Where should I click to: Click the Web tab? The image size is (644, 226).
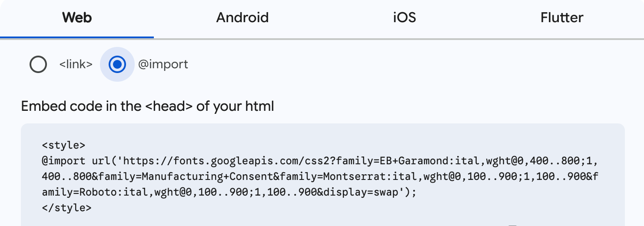point(77,18)
